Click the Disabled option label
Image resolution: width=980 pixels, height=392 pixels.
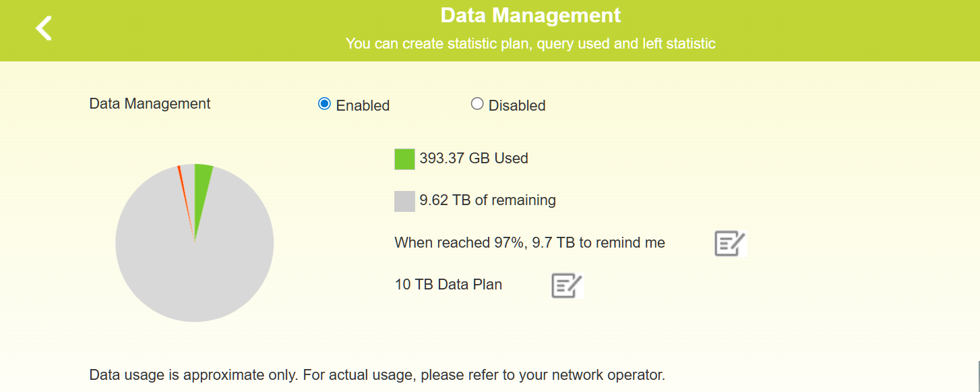(x=516, y=106)
